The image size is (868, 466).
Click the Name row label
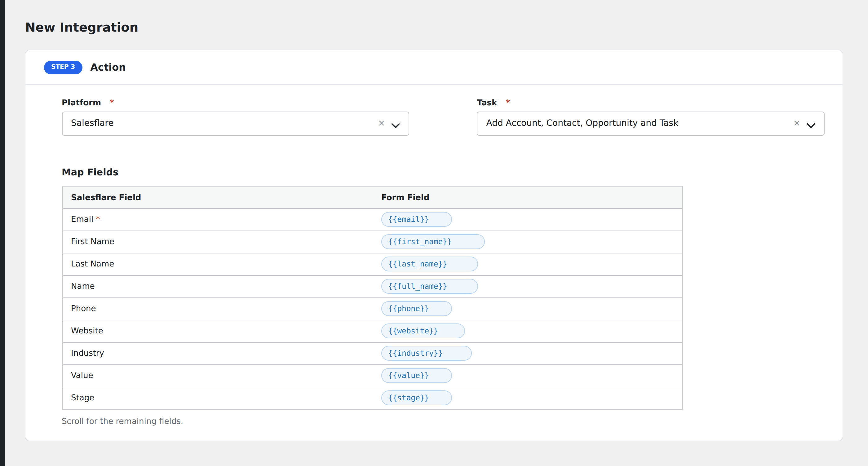coord(83,286)
